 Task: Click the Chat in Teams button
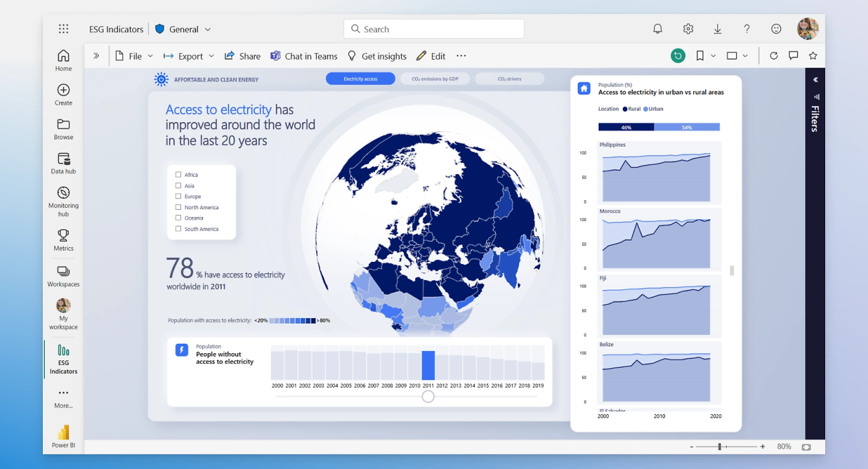pyautogui.click(x=304, y=56)
